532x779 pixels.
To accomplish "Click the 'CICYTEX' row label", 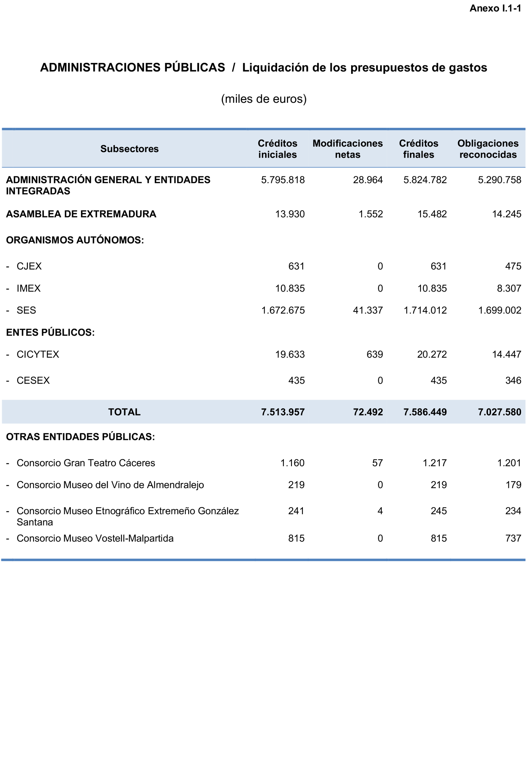I will [x=38, y=355].
